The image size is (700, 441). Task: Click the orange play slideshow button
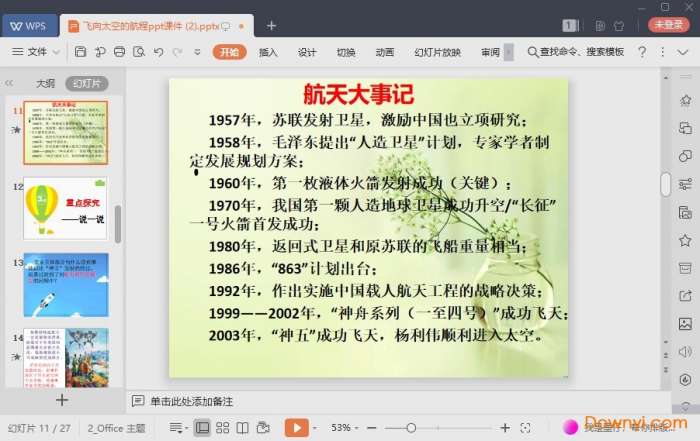click(x=296, y=428)
